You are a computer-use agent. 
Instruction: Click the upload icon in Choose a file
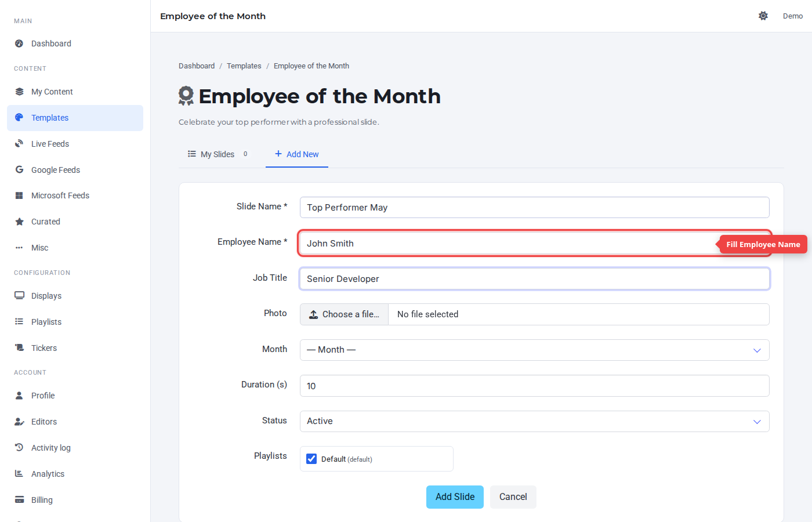click(313, 314)
